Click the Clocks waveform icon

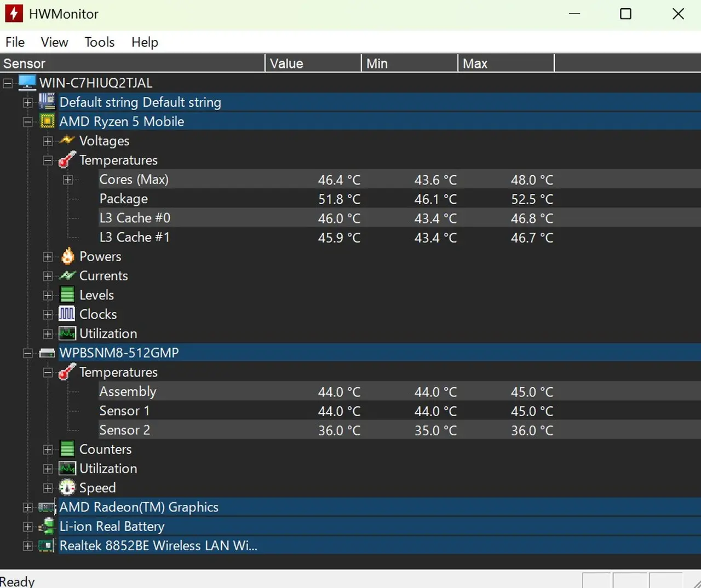click(x=67, y=314)
